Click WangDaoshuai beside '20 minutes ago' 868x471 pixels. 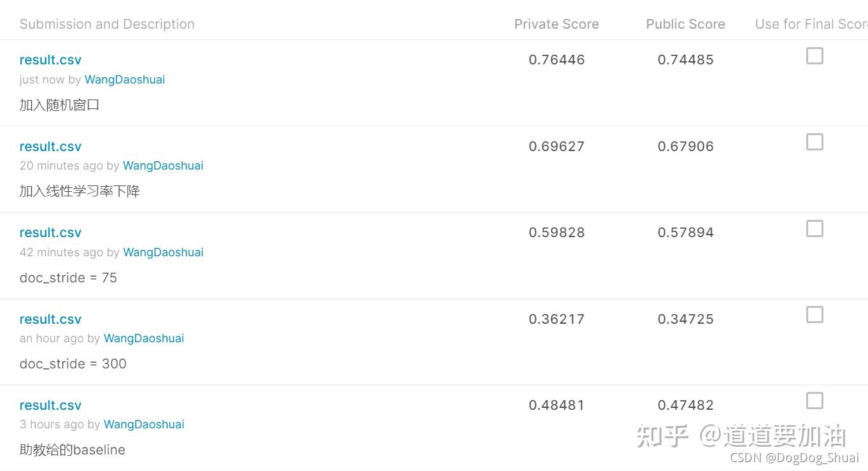(x=163, y=166)
